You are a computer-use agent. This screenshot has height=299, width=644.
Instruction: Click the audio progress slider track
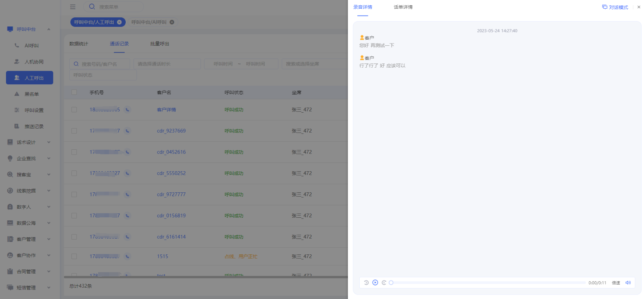[488, 282]
